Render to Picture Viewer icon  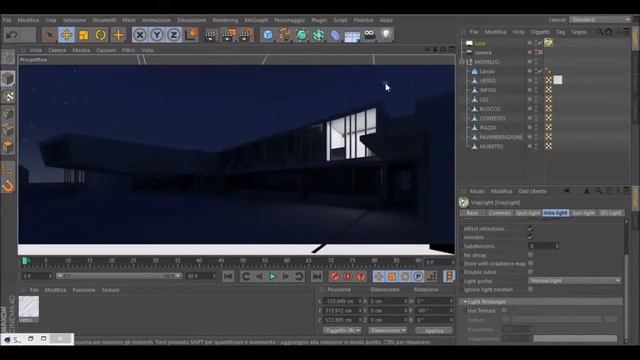tap(228, 36)
